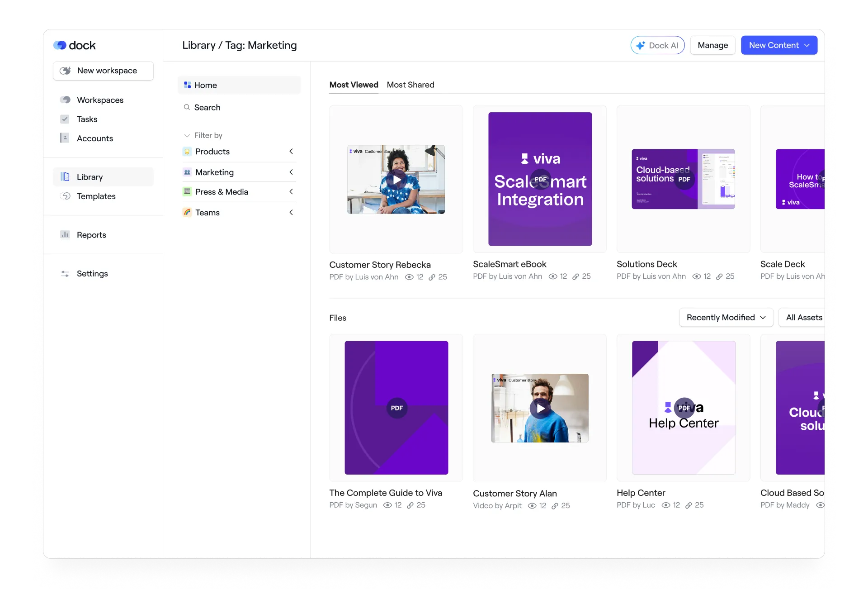Open the New Content dropdown
This screenshot has width=868, height=590.
pyautogui.click(x=778, y=45)
